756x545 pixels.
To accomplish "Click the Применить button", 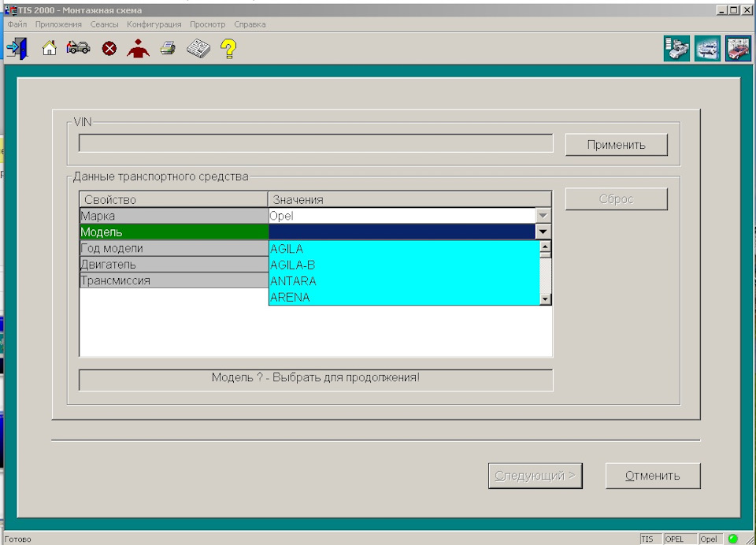I will coord(616,145).
